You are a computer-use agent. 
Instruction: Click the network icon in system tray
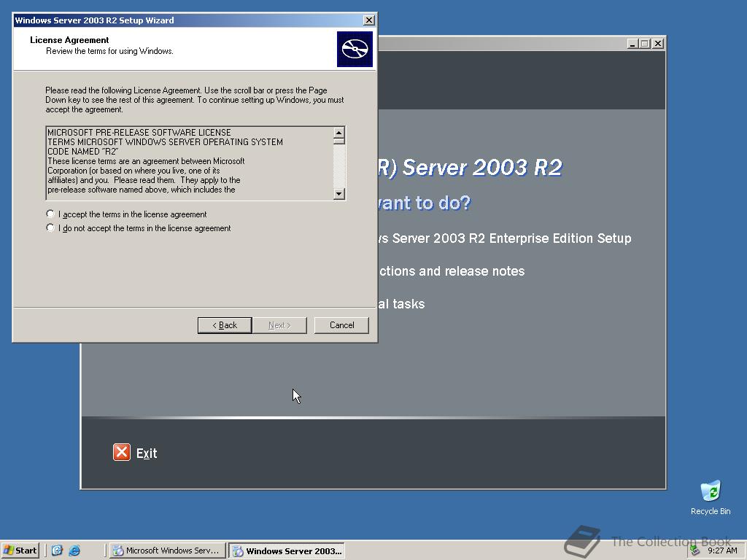pyautogui.click(x=695, y=551)
